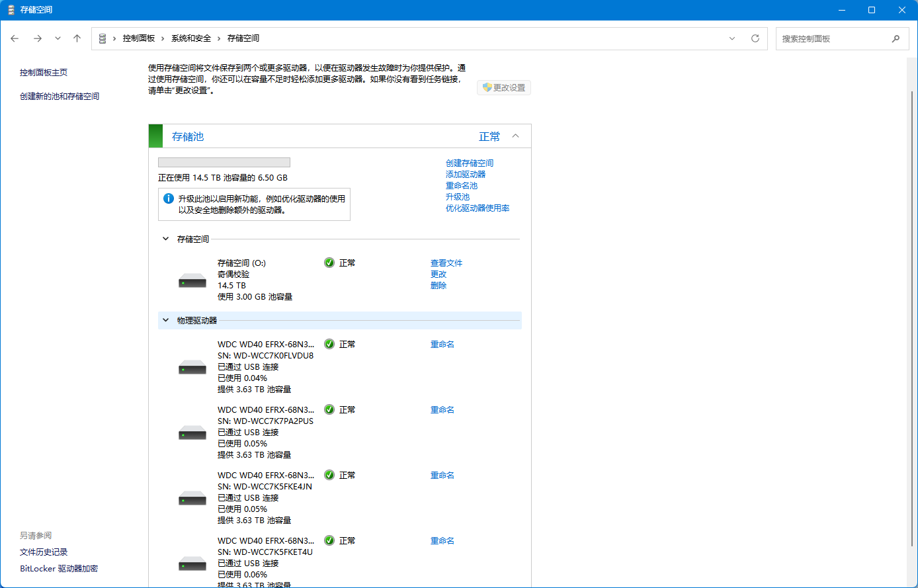Go back with the back arrow

(x=15, y=38)
